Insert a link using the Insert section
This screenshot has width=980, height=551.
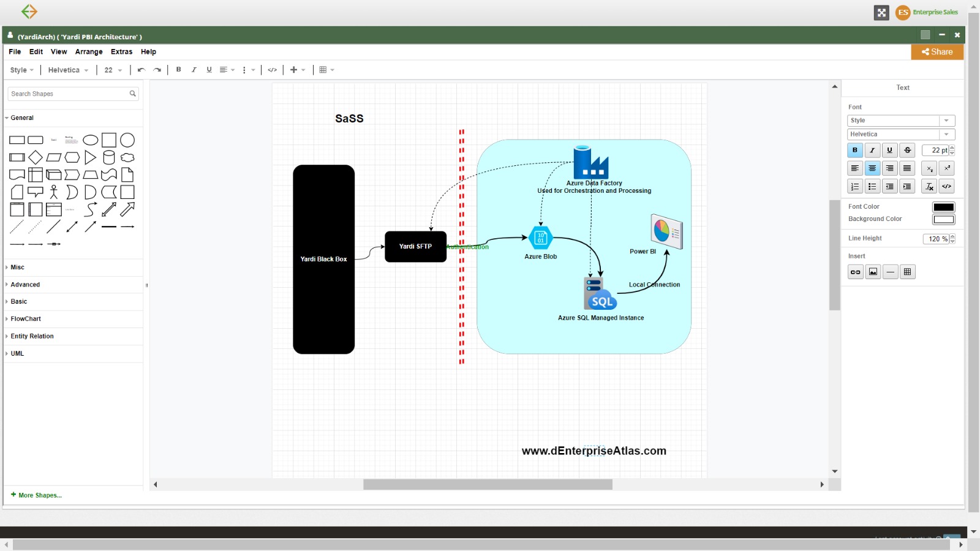point(856,272)
